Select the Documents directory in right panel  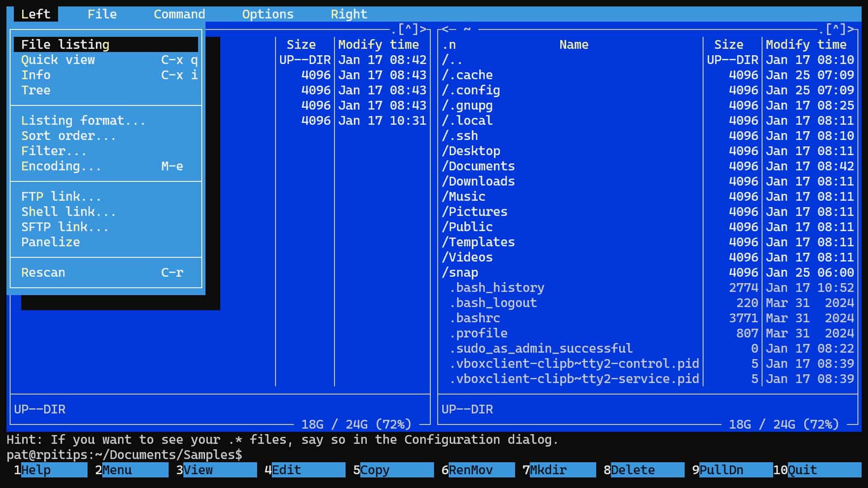click(481, 166)
